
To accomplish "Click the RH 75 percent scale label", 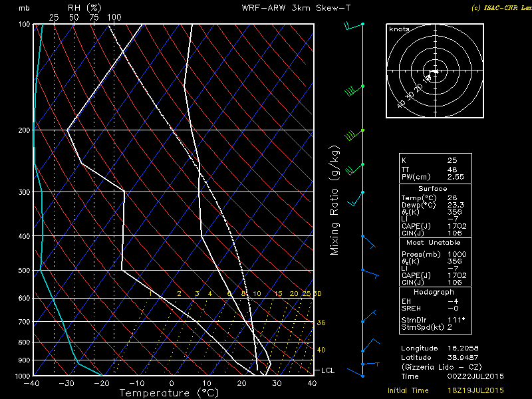I will [94, 17].
